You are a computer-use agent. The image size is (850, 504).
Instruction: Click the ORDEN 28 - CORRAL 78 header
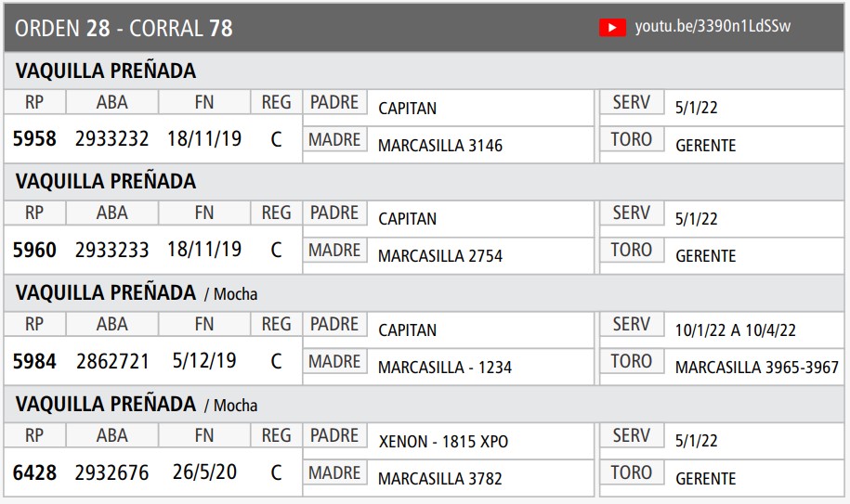[x=124, y=29]
